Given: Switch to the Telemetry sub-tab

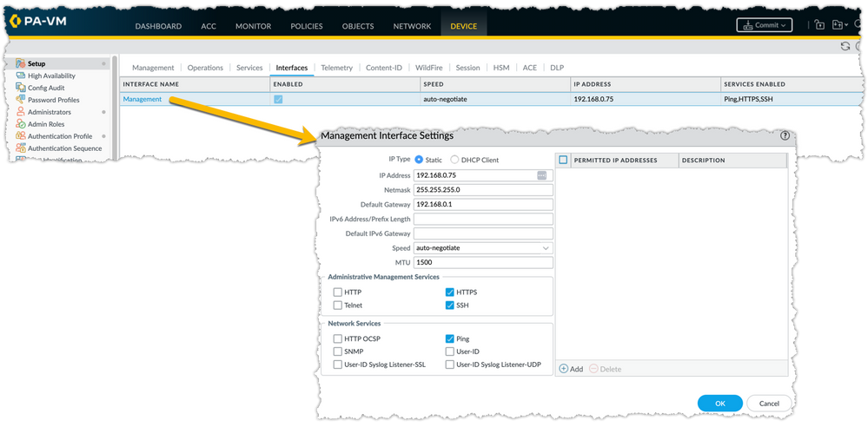Looking at the screenshot, I should click(x=336, y=68).
